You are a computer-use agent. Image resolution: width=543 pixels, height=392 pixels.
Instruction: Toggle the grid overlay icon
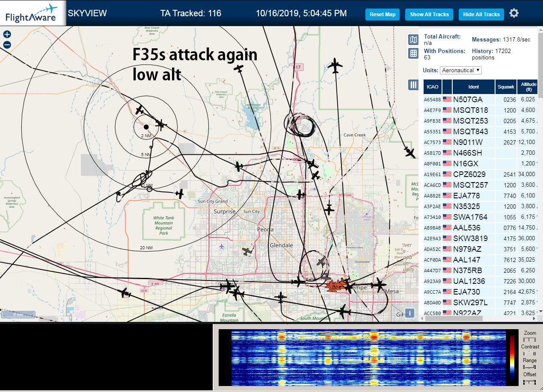pyautogui.click(x=413, y=53)
